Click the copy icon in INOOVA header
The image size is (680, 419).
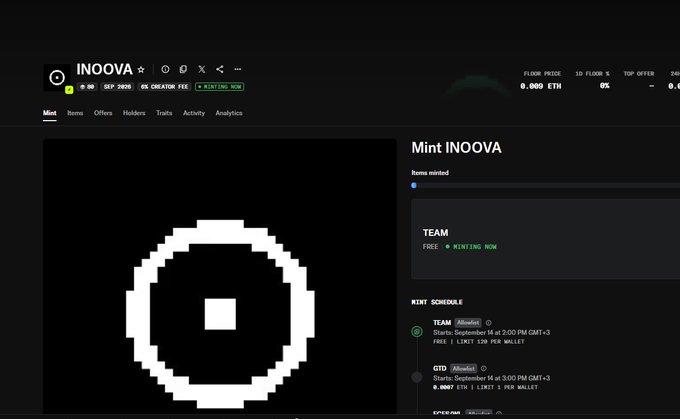click(183, 69)
